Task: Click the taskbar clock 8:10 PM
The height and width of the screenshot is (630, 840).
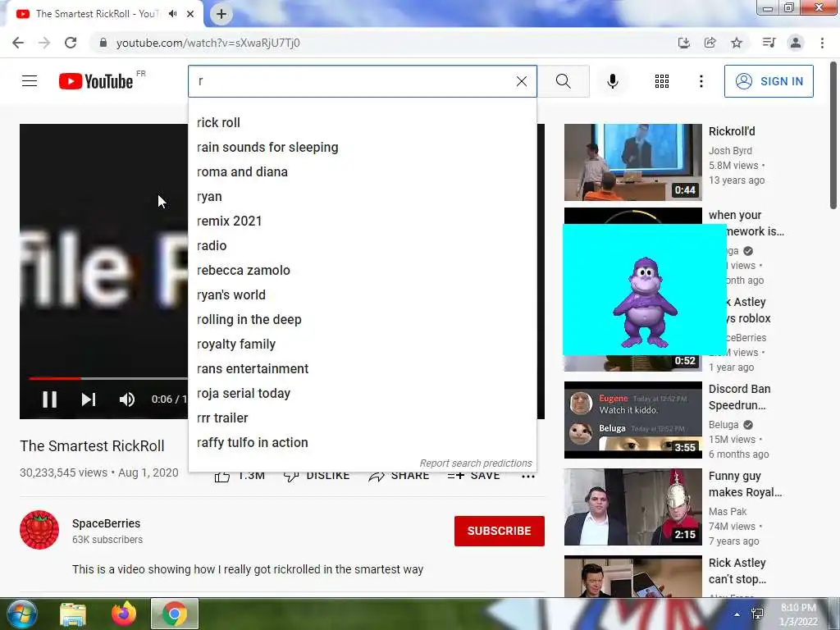Action: 798,614
